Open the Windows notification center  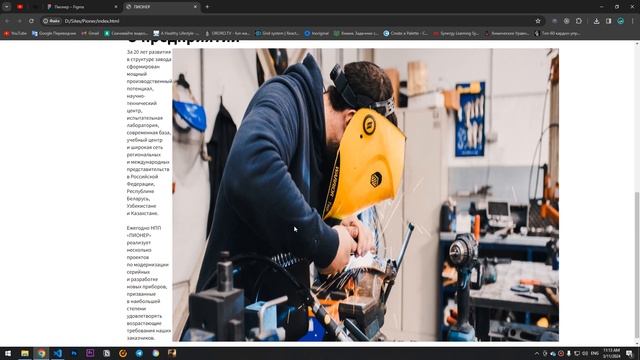(x=629, y=353)
